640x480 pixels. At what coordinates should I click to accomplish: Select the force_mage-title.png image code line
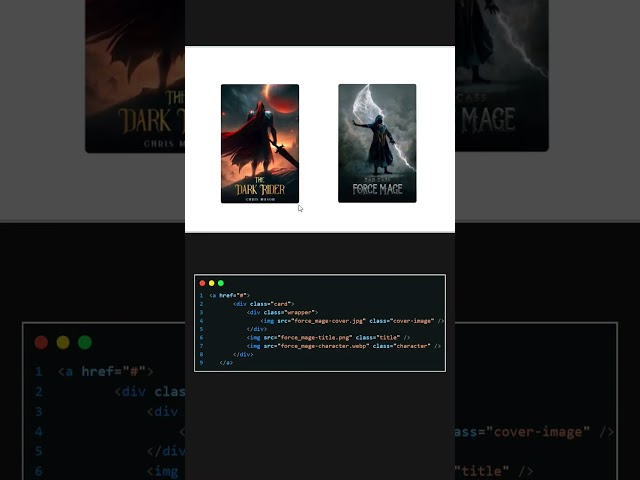click(328, 338)
